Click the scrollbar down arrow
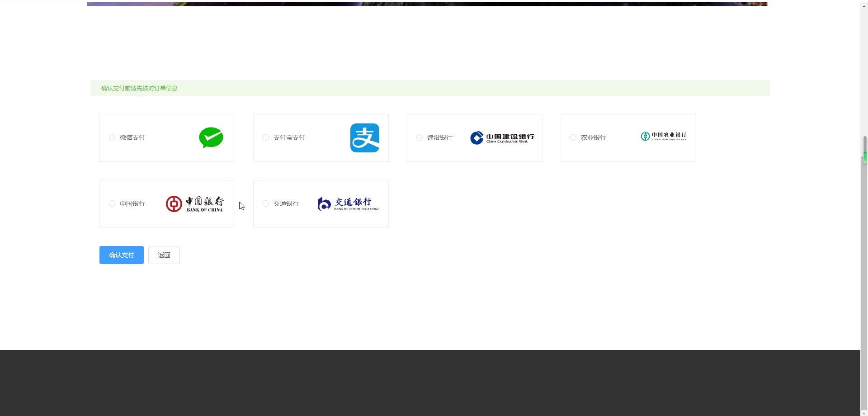868x416 pixels. click(x=864, y=413)
